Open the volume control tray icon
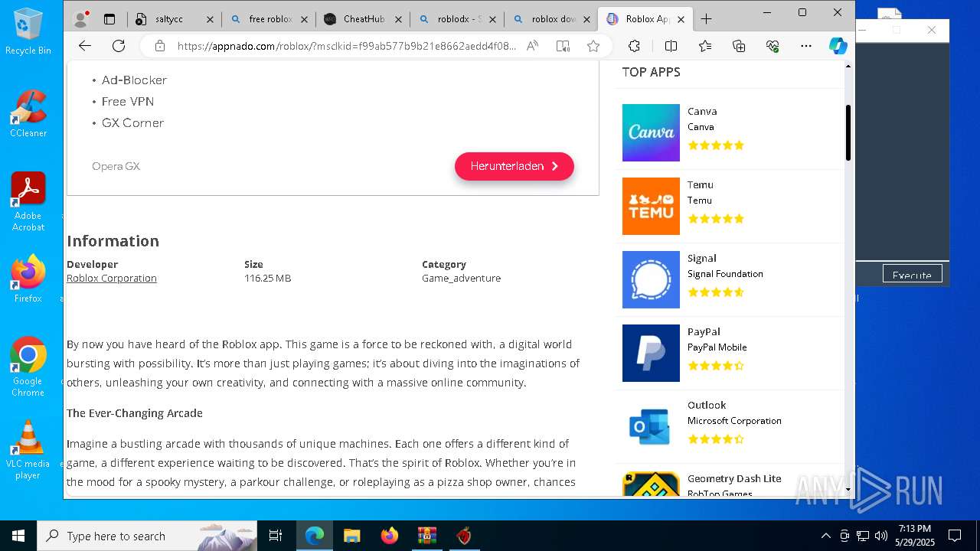This screenshot has width=980, height=551. pos(881,536)
